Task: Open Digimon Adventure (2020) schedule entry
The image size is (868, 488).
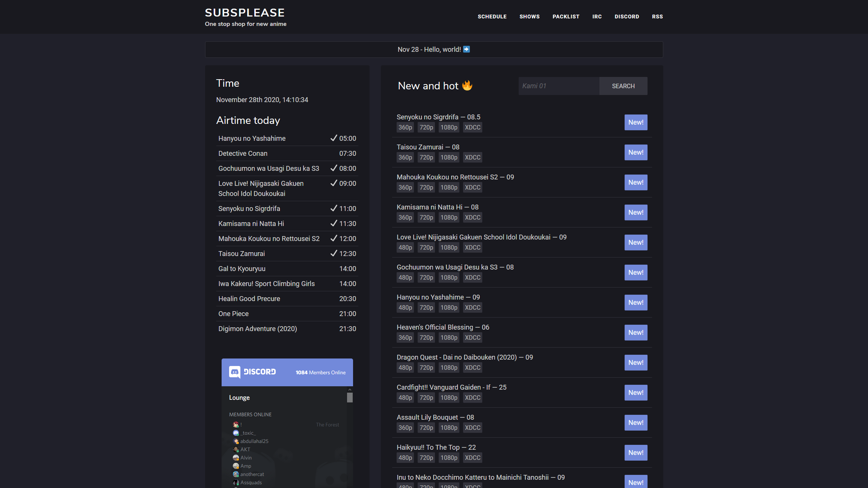Action: [x=257, y=329]
